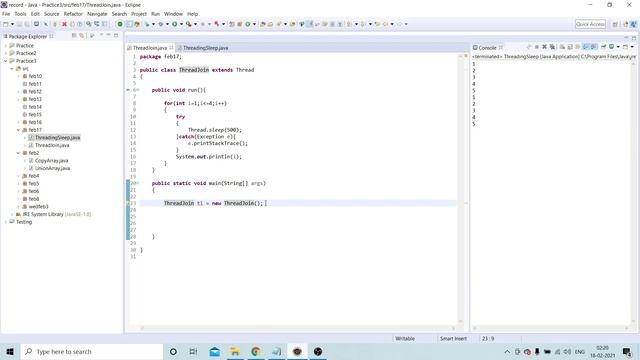Image resolution: width=640 pixels, height=360 pixels.
Task: Toggle Link with Editor in Package Explorer
Action: coord(82,36)
